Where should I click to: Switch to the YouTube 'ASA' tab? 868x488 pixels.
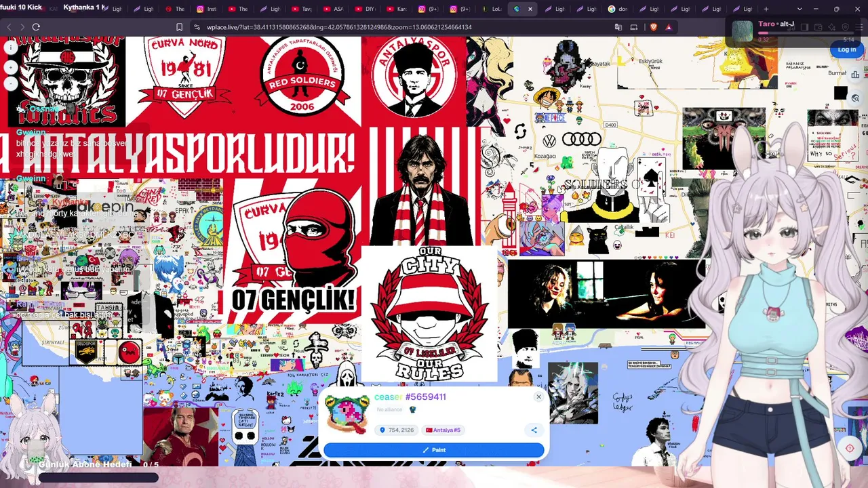coord(333,9)
